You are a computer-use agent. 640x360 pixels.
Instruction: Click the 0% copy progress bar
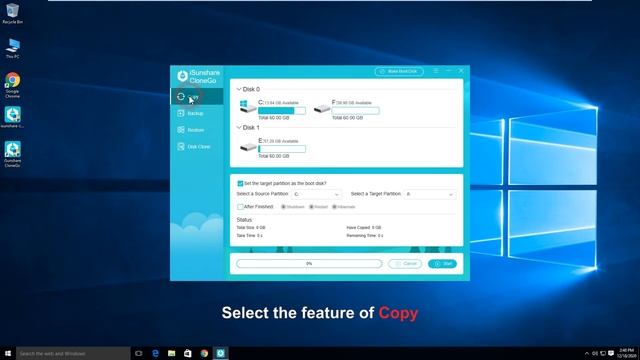[x=309, y=264]
